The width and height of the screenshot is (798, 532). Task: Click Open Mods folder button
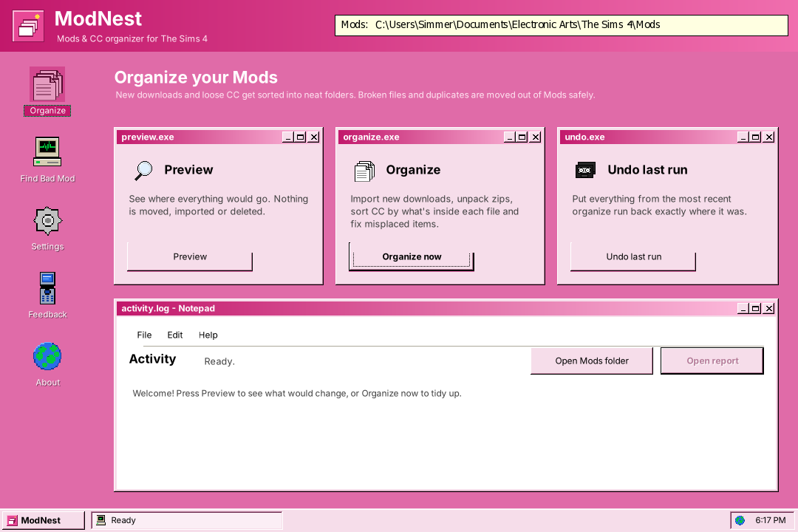[x=592, y=361]
